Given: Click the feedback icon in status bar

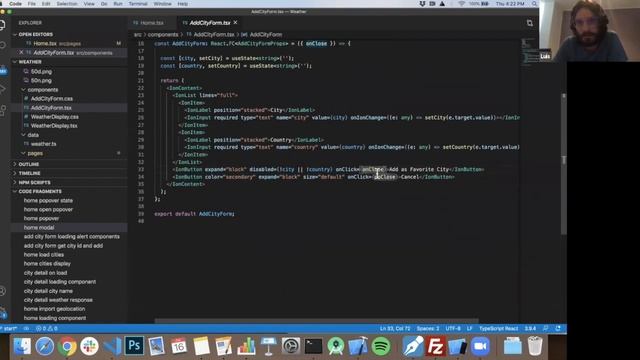Looking at the screenshot, I should (x=546, y=329).
